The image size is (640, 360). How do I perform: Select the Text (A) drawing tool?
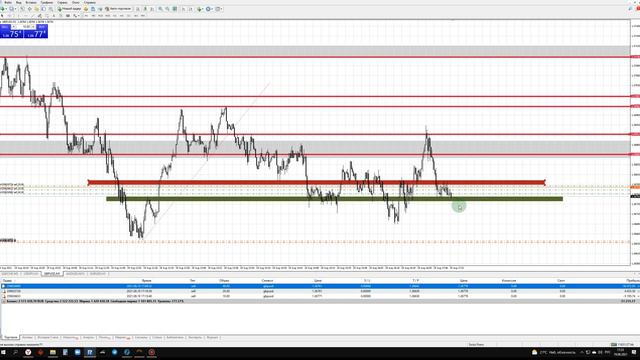[54, 16]
